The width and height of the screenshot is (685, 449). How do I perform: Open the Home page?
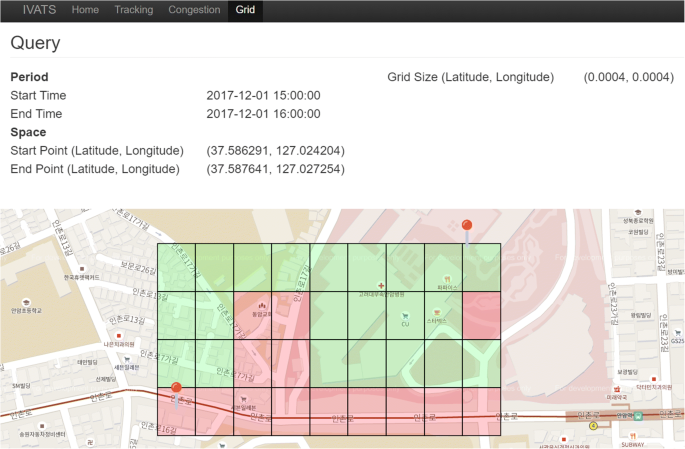pyautogui.click(x=85, y=10)
